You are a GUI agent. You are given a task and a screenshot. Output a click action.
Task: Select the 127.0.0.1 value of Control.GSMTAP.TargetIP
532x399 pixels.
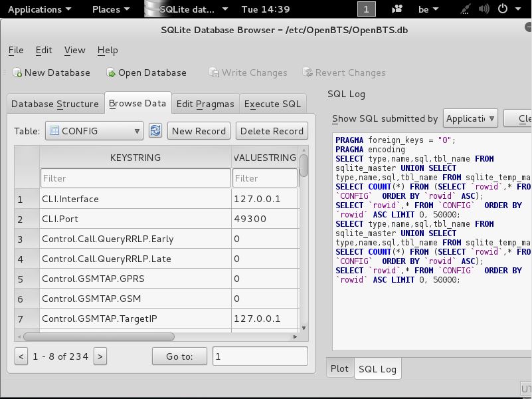(265, 319)
